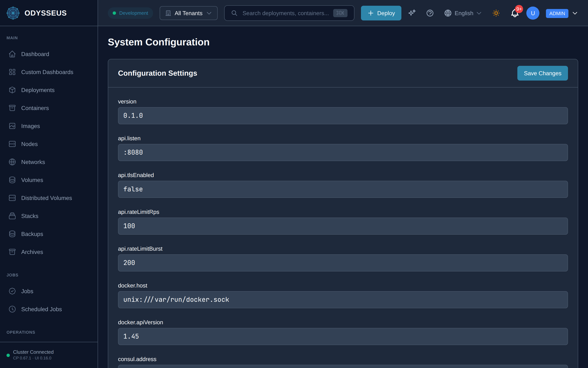Screen dimensions: 588x368
Task: Click the Scheduled Jobs clock icon
Action: click(x=12, y=309)
